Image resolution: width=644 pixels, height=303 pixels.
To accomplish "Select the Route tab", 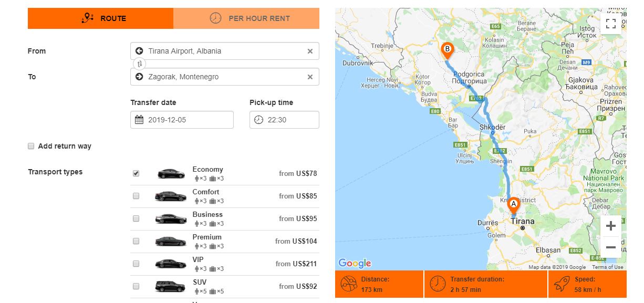I will (x=100, y=18).
